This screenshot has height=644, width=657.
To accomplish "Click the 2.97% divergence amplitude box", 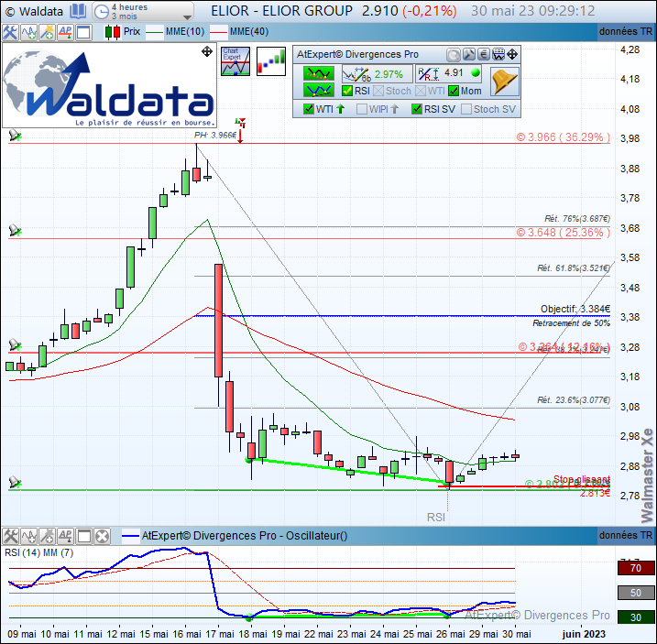I will 378,74.
